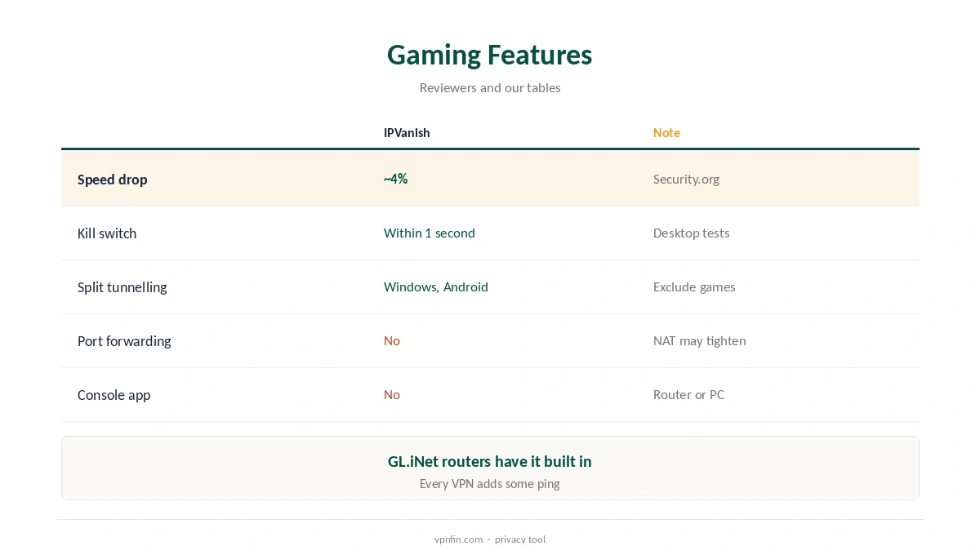Click the 'vpnfin.com · privacy tool' footer
Viewport: 980px width, 555px height.
click(x=490, y=539)
